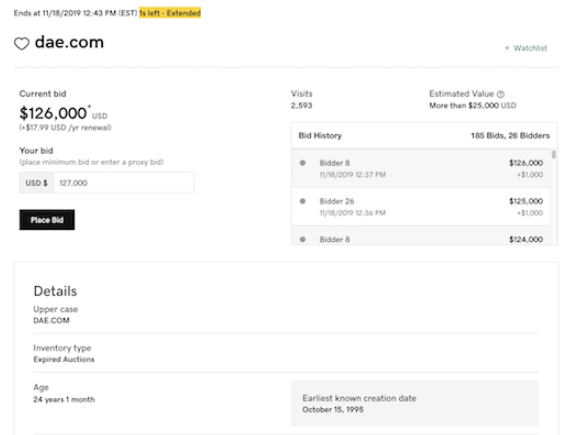573x435 pixels.
Task: Click the 185 Bids, 26 Bidders summary
Action: tap(510, 136)
